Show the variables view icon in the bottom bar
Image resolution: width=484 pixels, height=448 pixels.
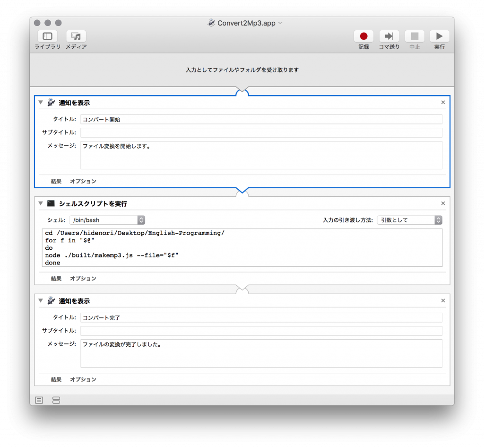(x=56, y=400)
